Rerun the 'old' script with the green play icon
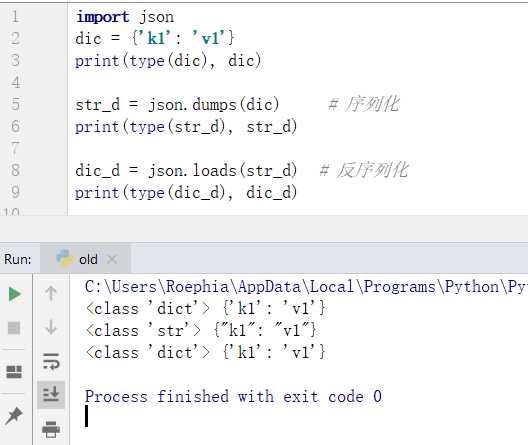 tap(15, 294)
